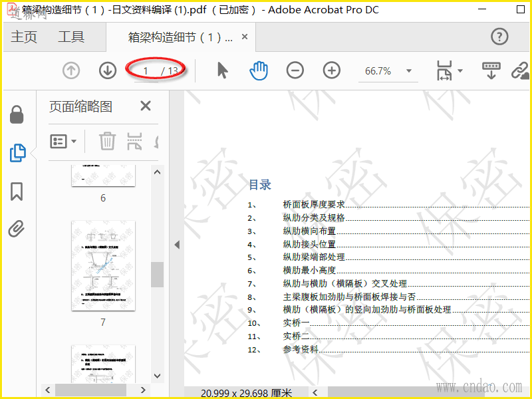
Task: Go to previous page with up arrow
Action: pos(71,70)
